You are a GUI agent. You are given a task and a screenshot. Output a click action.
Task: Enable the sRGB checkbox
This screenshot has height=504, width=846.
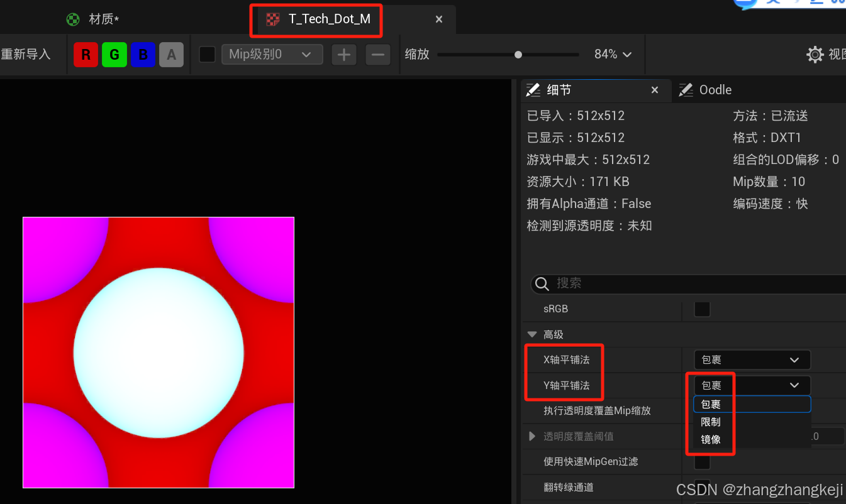[x=702, y=309]
